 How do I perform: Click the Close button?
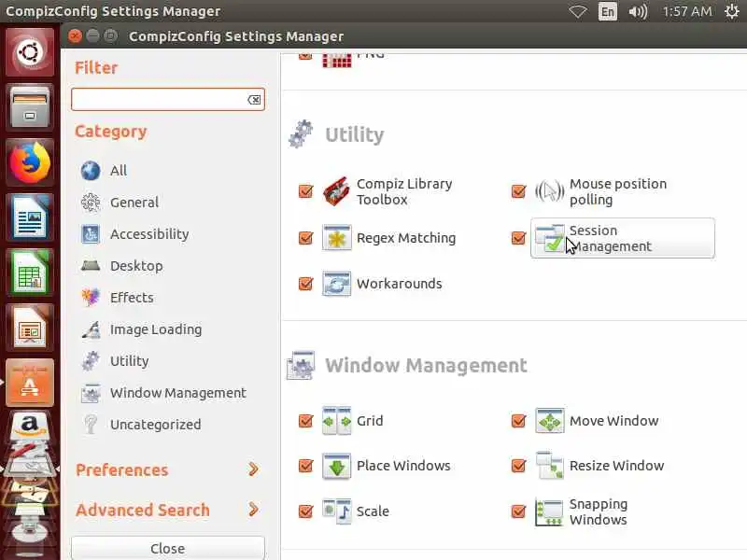coord(168,548)
